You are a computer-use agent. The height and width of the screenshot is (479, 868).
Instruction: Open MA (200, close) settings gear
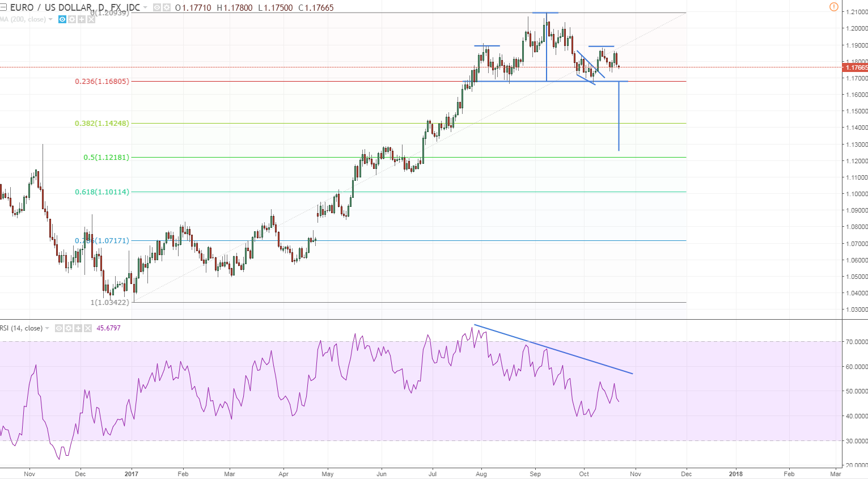[72, 19]
